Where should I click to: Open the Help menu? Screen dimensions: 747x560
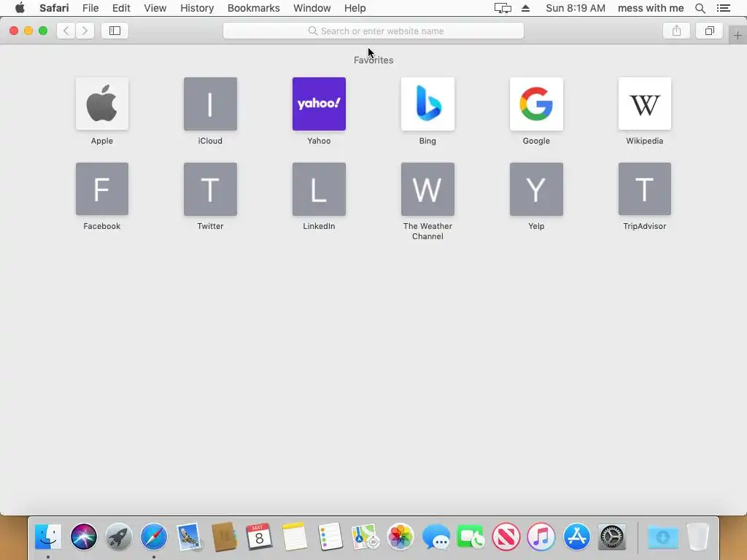pos(355,8)
